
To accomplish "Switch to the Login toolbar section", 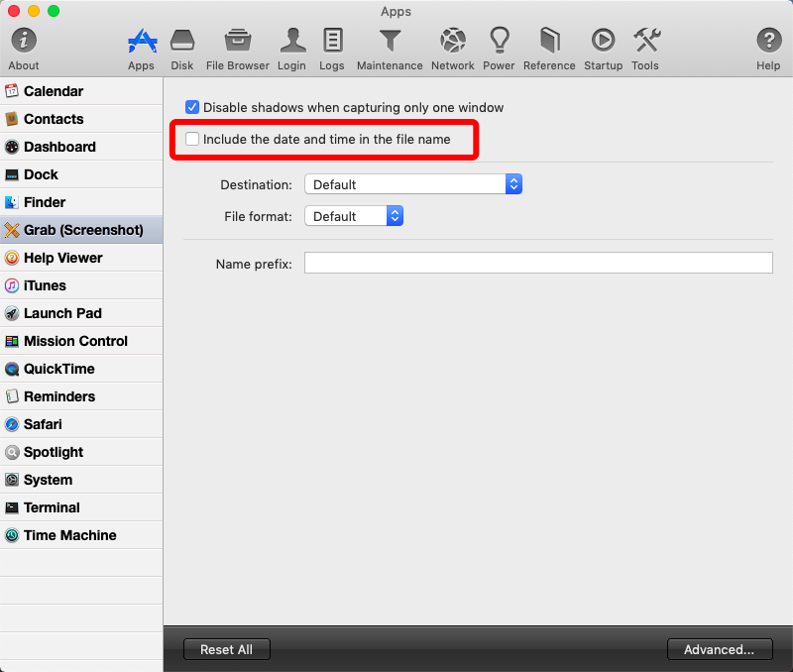I will 291,49.
